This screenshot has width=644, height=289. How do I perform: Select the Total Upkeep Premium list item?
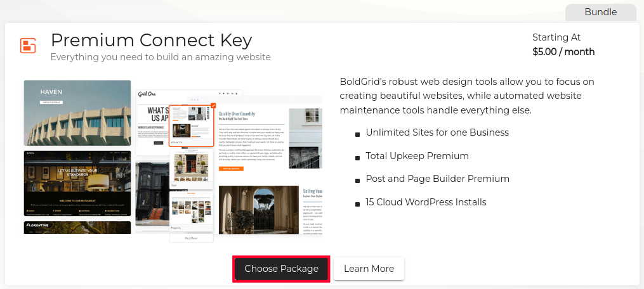[x=417, y=156]
